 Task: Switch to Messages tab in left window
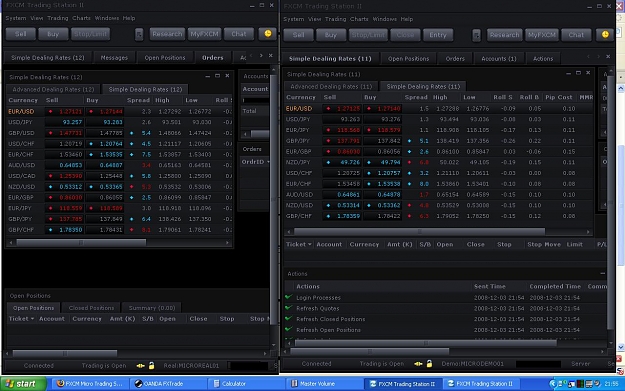point(114,58)
